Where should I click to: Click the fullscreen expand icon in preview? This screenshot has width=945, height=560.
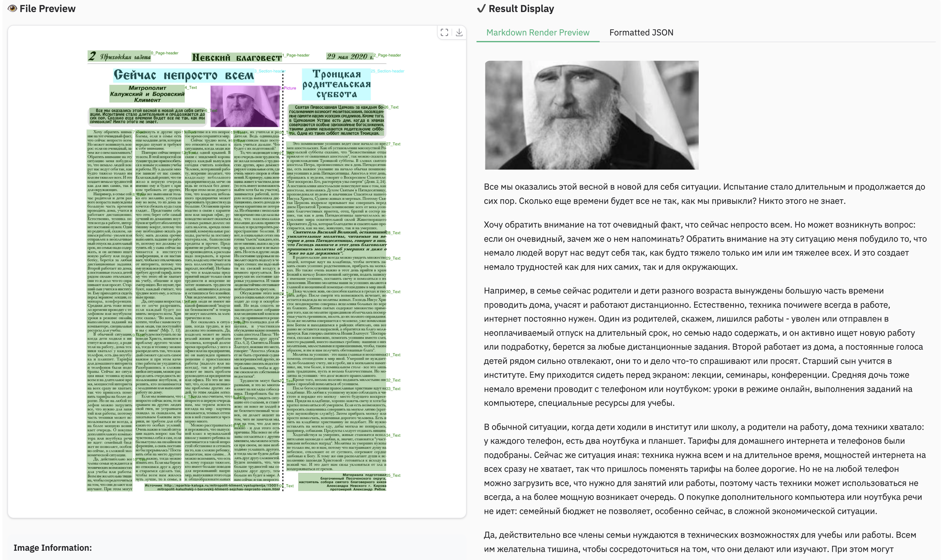[x=444, y=33]
